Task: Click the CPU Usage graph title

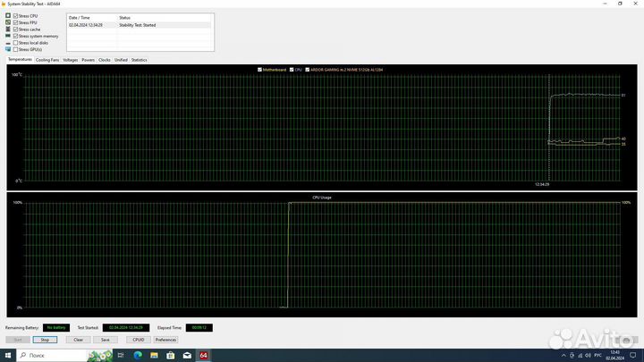Action: tap(322, 198)
